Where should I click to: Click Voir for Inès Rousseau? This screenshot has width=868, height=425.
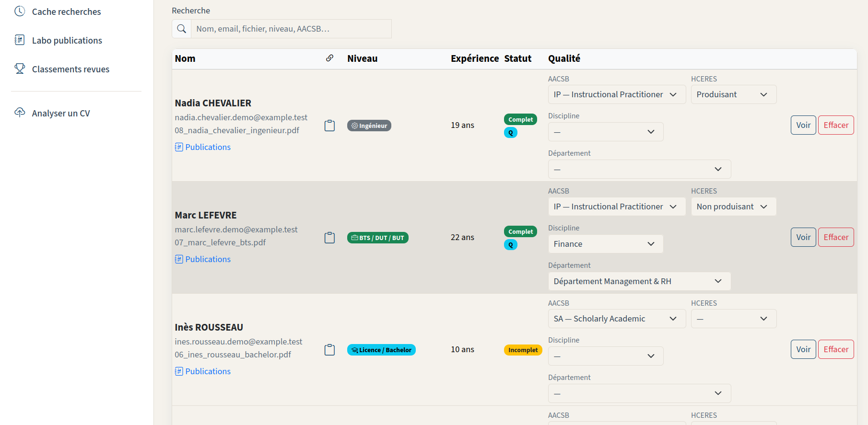click(x=803, y=349)
